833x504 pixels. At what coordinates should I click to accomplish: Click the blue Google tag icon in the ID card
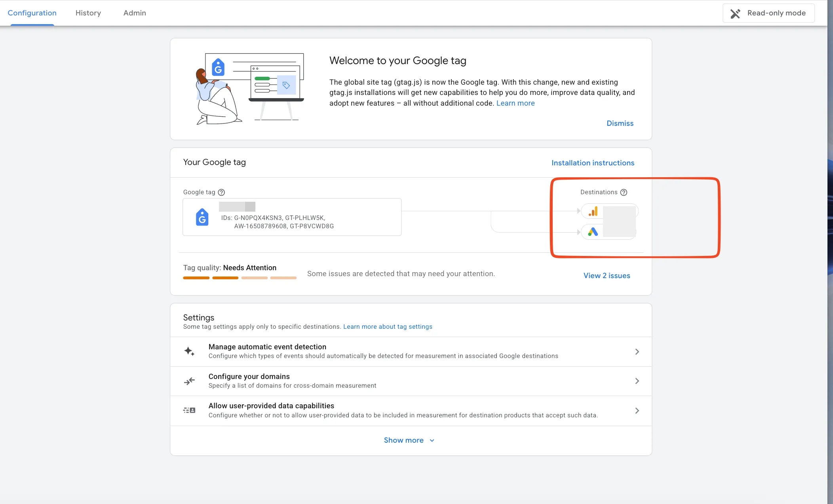pyautogui.click(x=202, y=217)
